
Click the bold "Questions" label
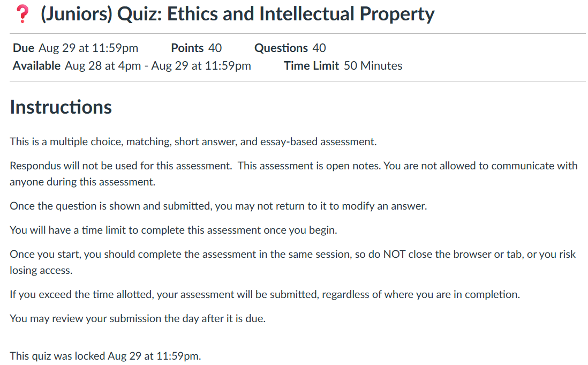pos(281,48)
